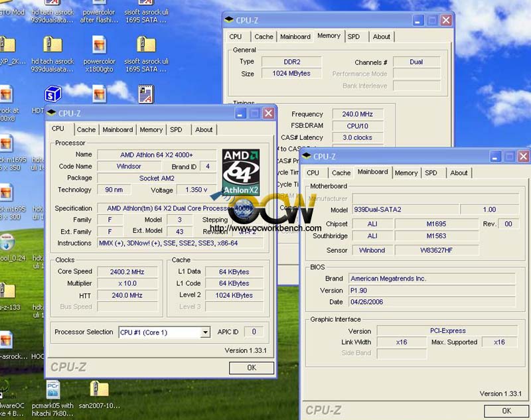This screenshot has width=531, height=420.
Task: Click the 'M1695' chipset value
Action: [x=437, y=224]
